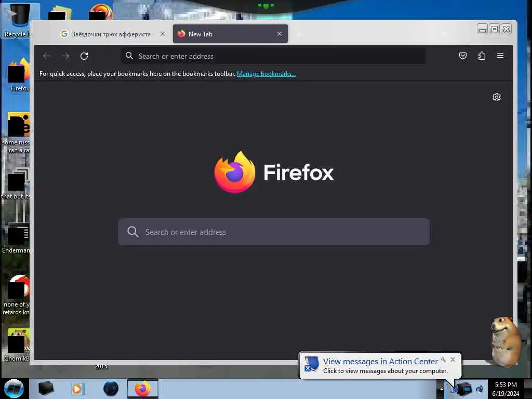Select the 'that but its' desktop icon
532x399 pixels.
[16, 184]
